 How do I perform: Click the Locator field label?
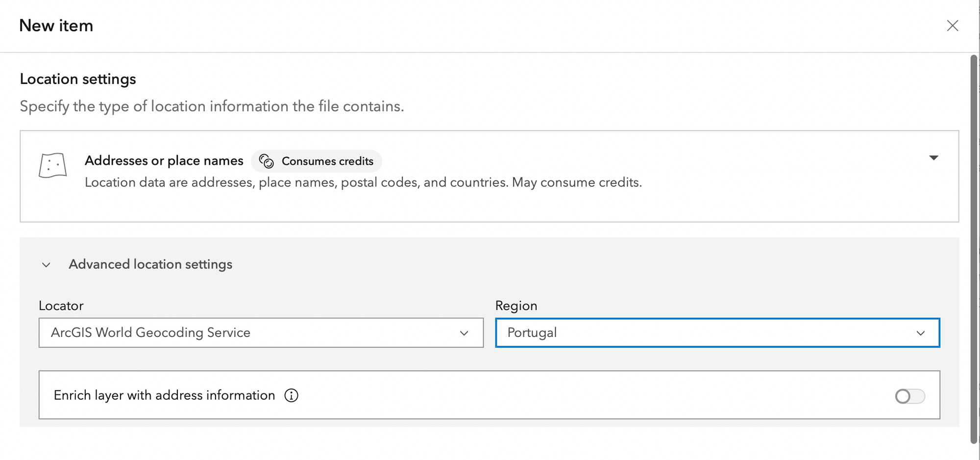coord(61,306)
